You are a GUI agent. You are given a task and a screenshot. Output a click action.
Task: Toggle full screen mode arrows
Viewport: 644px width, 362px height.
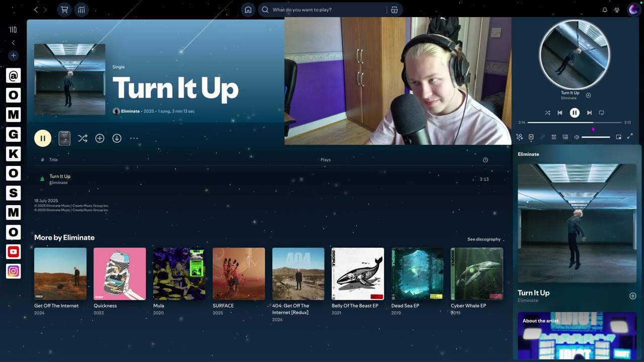630,136
